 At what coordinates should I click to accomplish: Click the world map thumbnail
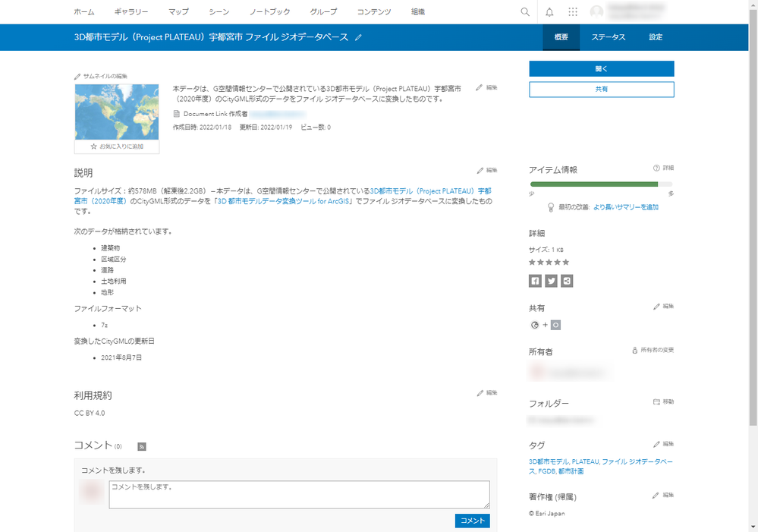[x=117, y=112]
